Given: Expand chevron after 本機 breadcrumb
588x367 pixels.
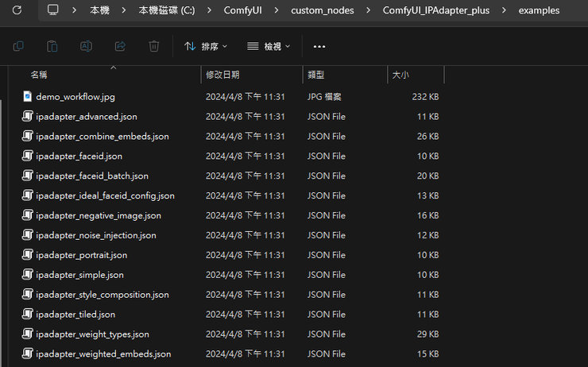Looking at the screenshot, I should [x=124, y=10].
